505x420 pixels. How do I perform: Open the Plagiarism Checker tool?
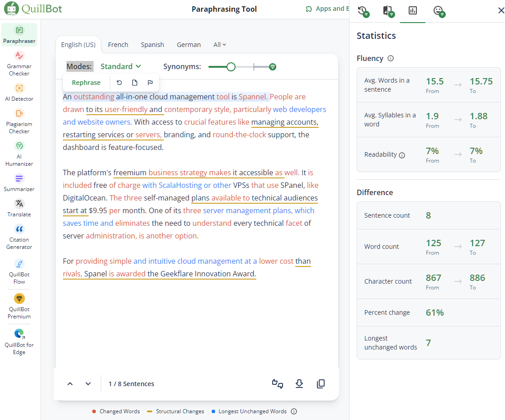[x=19, y=121]
